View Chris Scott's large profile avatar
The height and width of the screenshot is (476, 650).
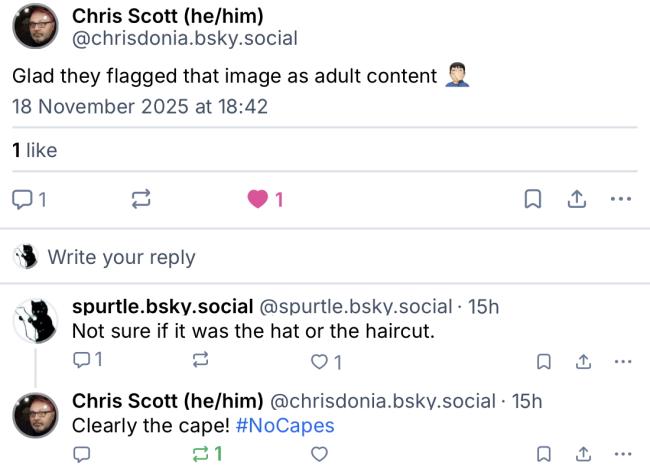coord(35,25)
